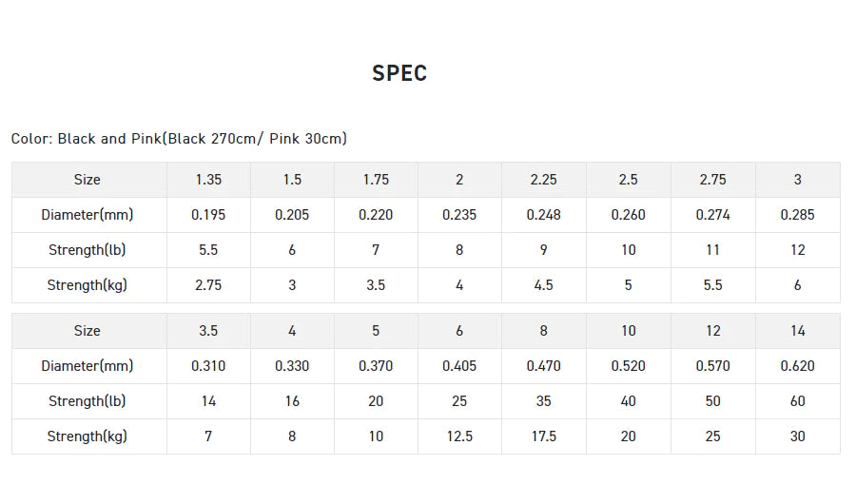Click the Black and Pink color description
This screenshot has width=856, height=504.
[179, 139]
